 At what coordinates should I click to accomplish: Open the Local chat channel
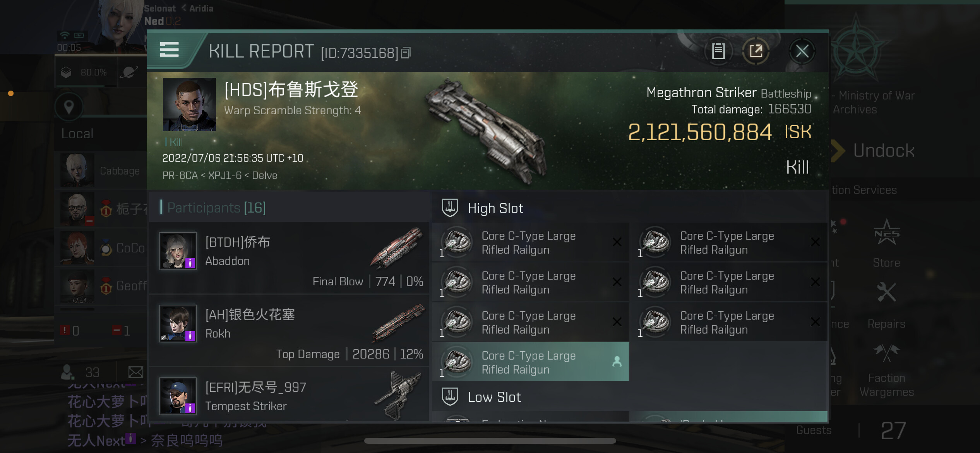[x=77, y=134]
